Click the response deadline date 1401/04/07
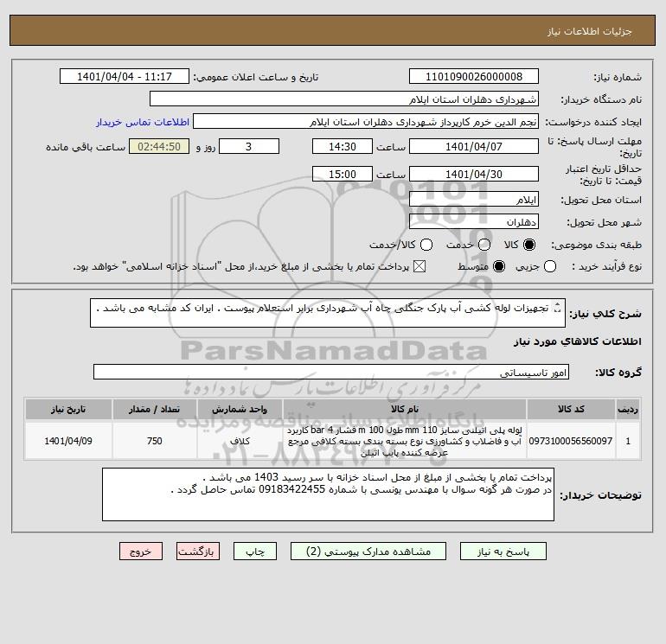666x644 pixels. click(x=474, y=146)
